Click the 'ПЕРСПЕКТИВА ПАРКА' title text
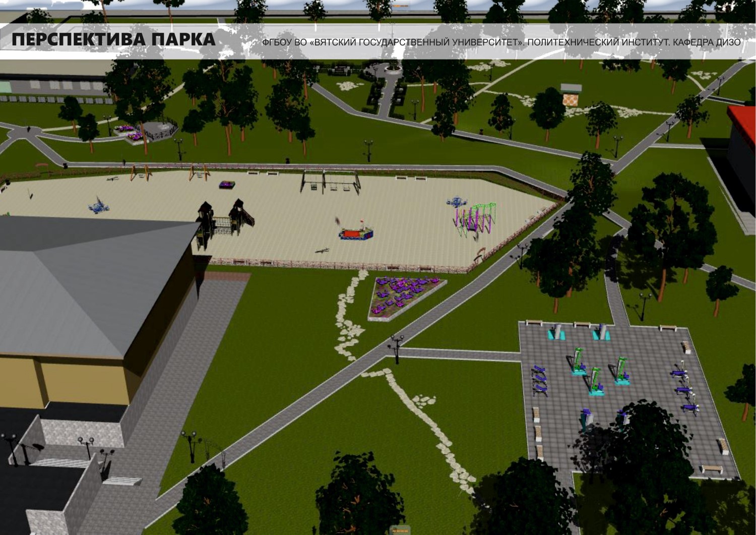Viewport: 756px width, 535px height. (113, 39)
